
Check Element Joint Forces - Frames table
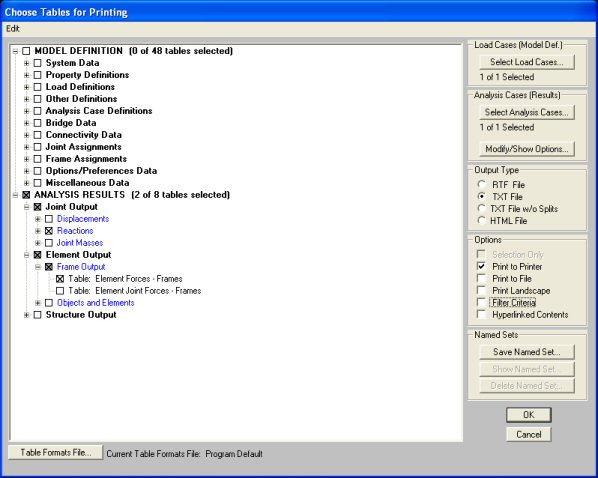tap(60, 291)
